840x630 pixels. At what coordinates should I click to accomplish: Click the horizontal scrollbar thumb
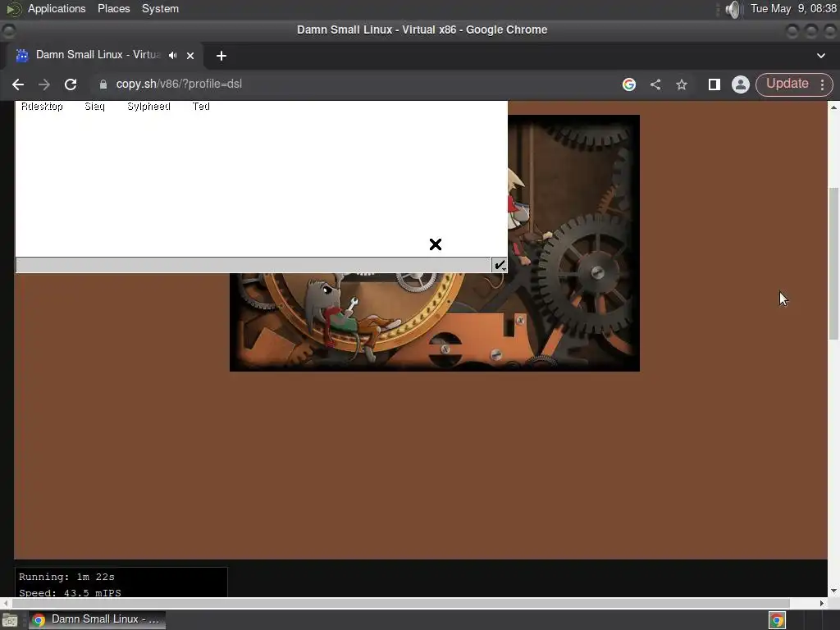pos(400,603)
